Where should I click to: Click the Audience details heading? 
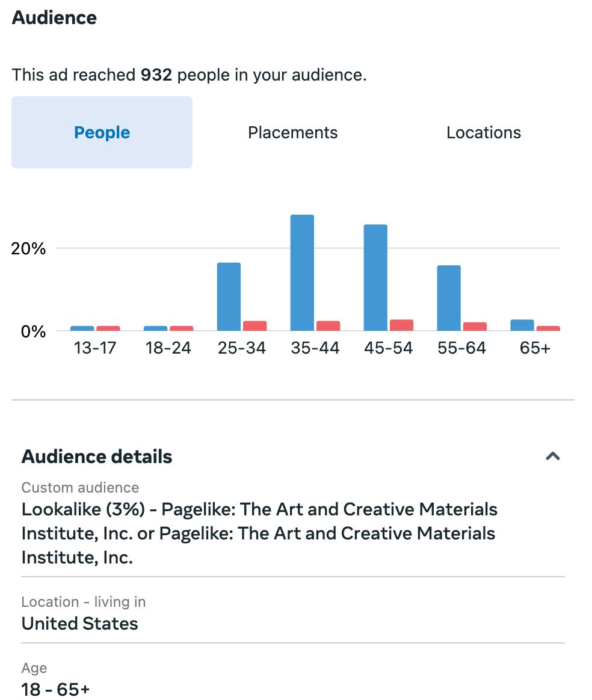[97, 456]
